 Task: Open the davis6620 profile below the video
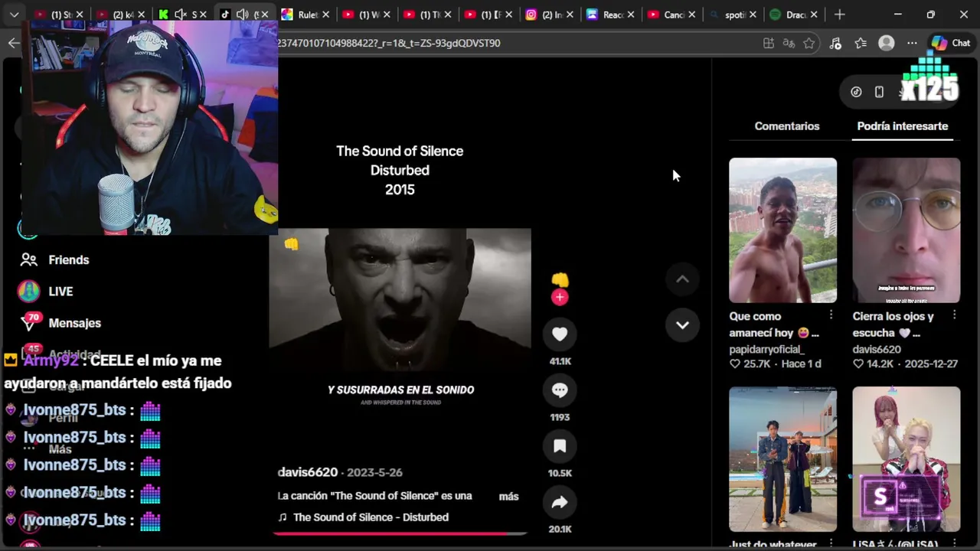[308, 472]
